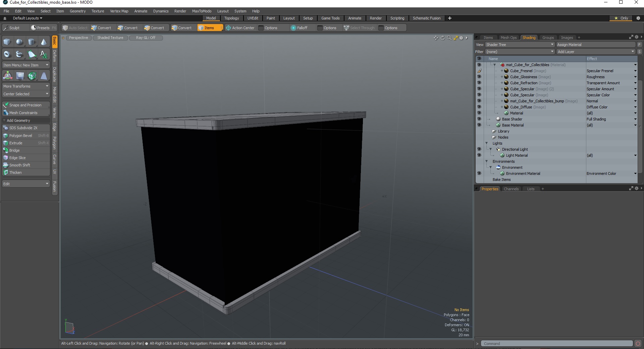644x349 pixels.
Task: Activate the Soft deform grid icon
Action: (20, 76)
